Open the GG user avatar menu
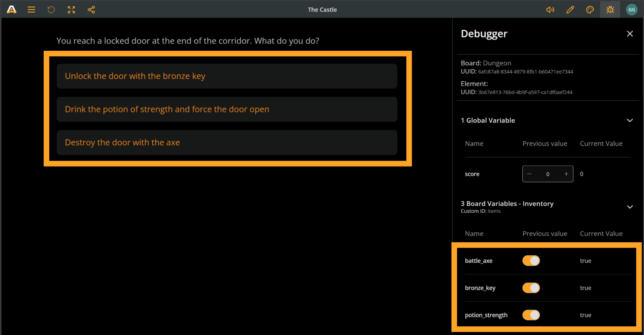The width and height of the screenshot is (644, 335). coord(632,10)
